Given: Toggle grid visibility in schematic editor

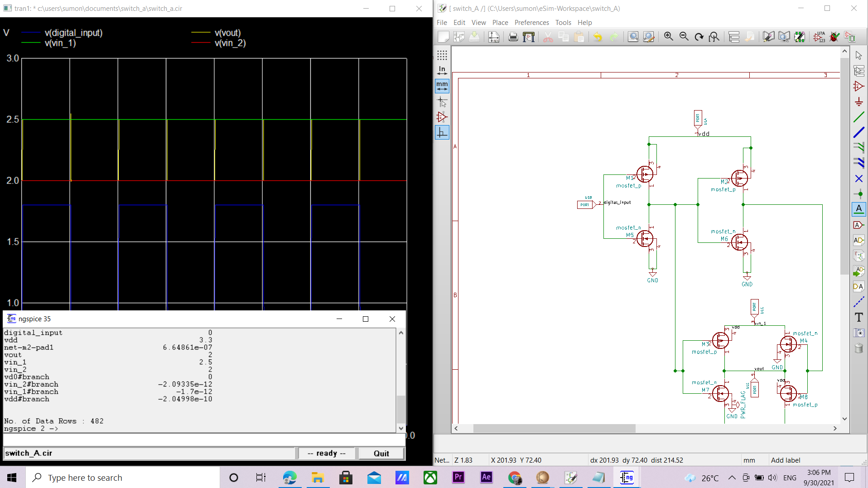Looking at the screenshot, I should click(442, 55).
